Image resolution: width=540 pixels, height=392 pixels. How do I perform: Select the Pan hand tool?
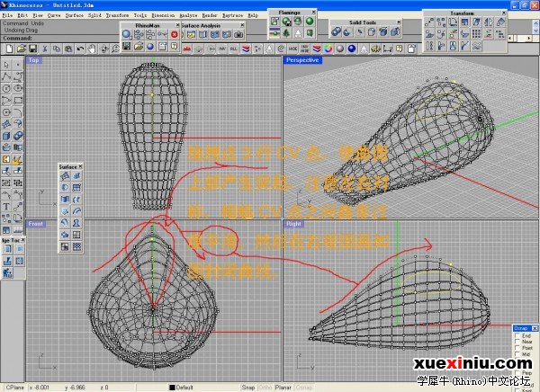click(92, 49)
